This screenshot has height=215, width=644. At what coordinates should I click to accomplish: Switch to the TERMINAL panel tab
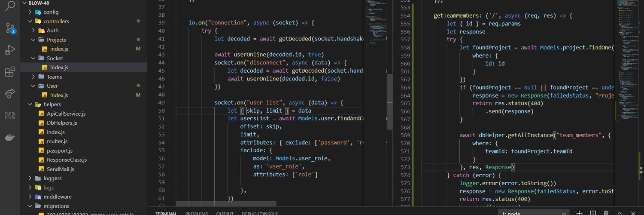[x=166, y=213]
